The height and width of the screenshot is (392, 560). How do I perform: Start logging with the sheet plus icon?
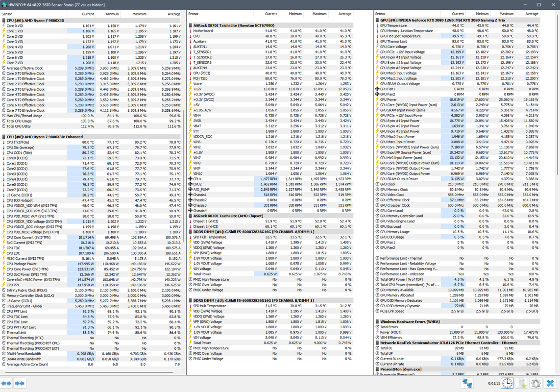tap(522, 383)
